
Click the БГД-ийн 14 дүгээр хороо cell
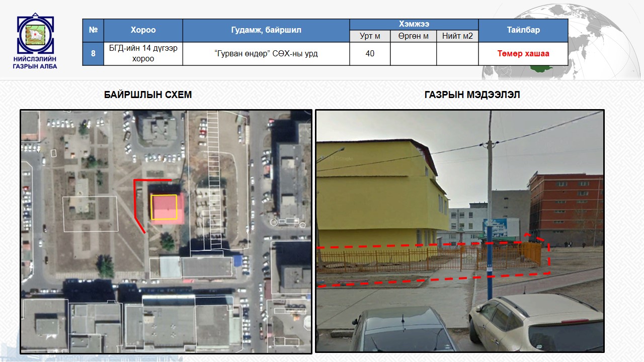pyautogui.click(x=143, y=54)
